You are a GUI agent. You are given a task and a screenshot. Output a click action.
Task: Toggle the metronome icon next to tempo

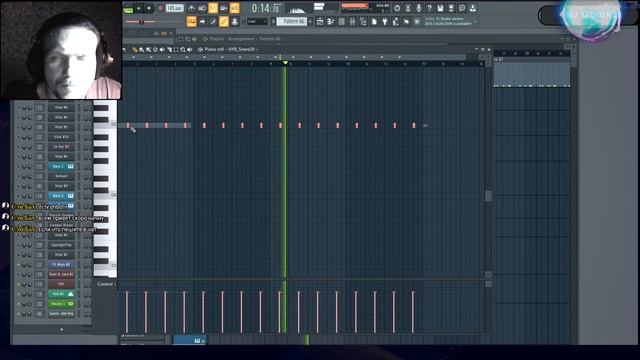point(191,8)
